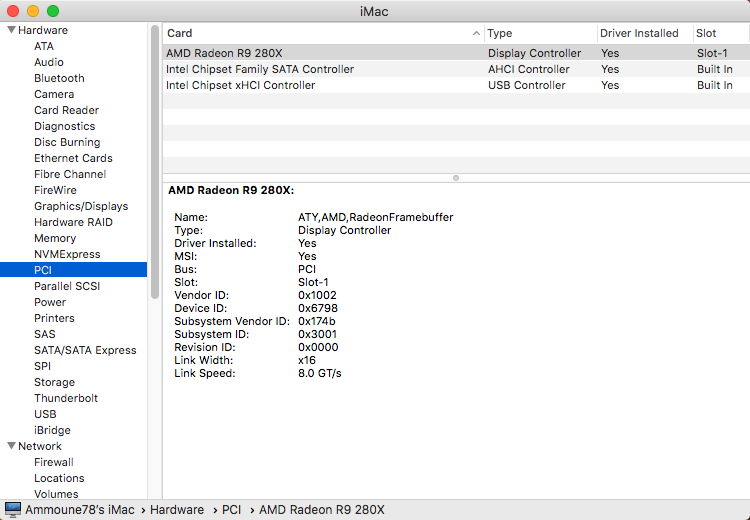Click the Card column sort arrow
The image size is (750, 520).
[x=476, y=33]
